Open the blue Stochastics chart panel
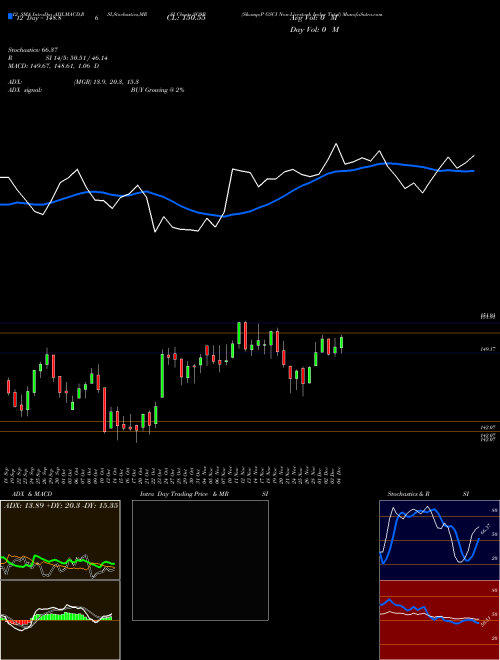500x660 pixels. click(439, 540)
